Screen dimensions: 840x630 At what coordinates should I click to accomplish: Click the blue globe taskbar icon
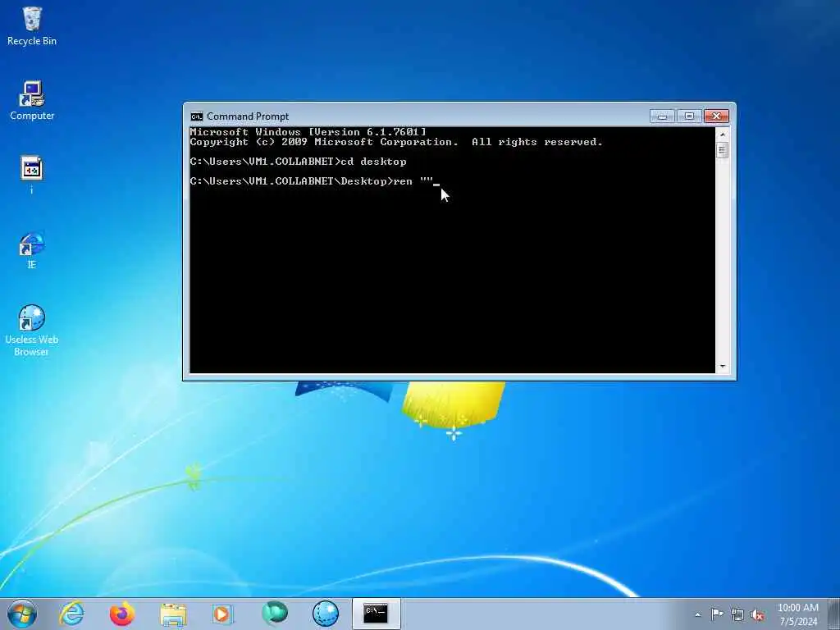tap(325, 614)
